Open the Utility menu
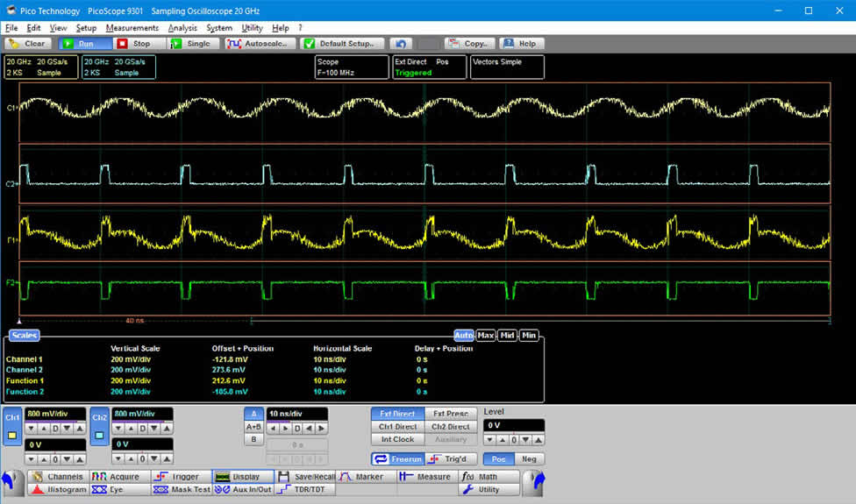856x504 pixels. [253, 28]
